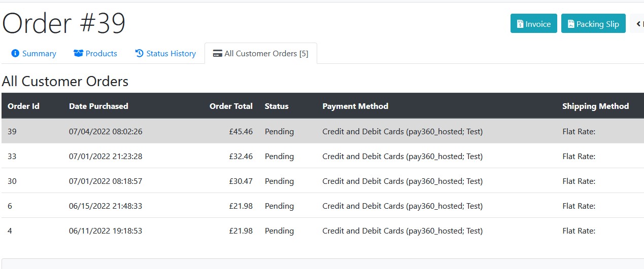
Task: Click the Order Total column header
Action: pos(231,106)
